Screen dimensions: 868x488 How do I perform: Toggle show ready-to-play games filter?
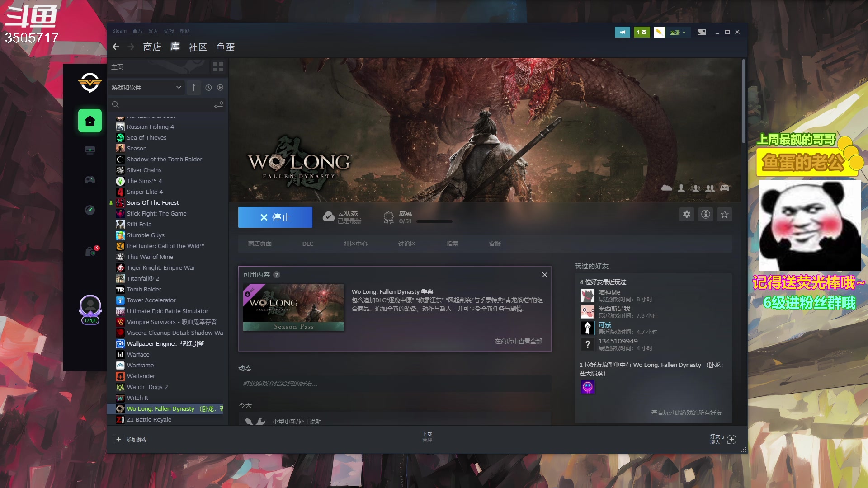pyautogui.click(x=220, y=88)
